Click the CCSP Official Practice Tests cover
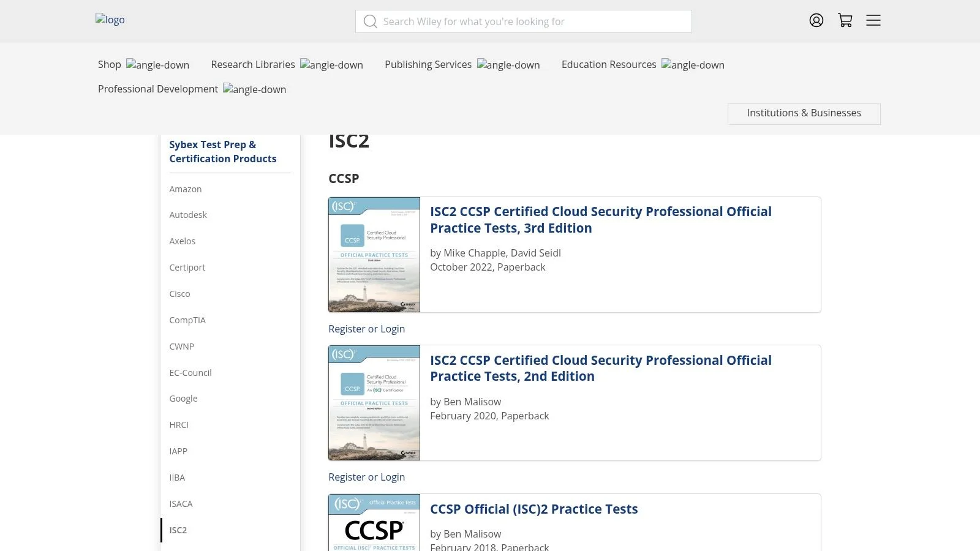This screenshot has height=551, width=980. click(x=374, y=523)
